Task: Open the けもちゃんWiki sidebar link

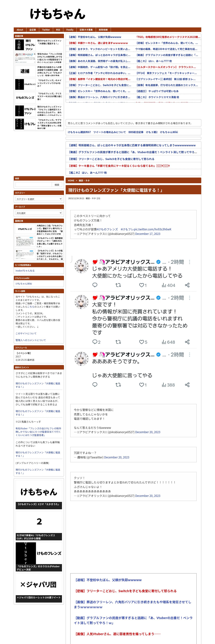Action: 24,284
